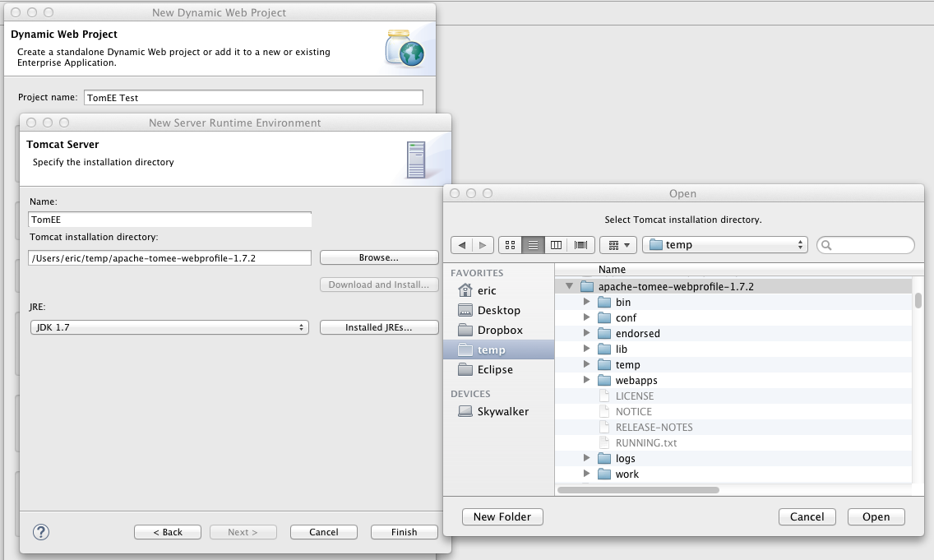Select the webapps folder icon
The image size is (934, 560).
[x=604, y=380]
